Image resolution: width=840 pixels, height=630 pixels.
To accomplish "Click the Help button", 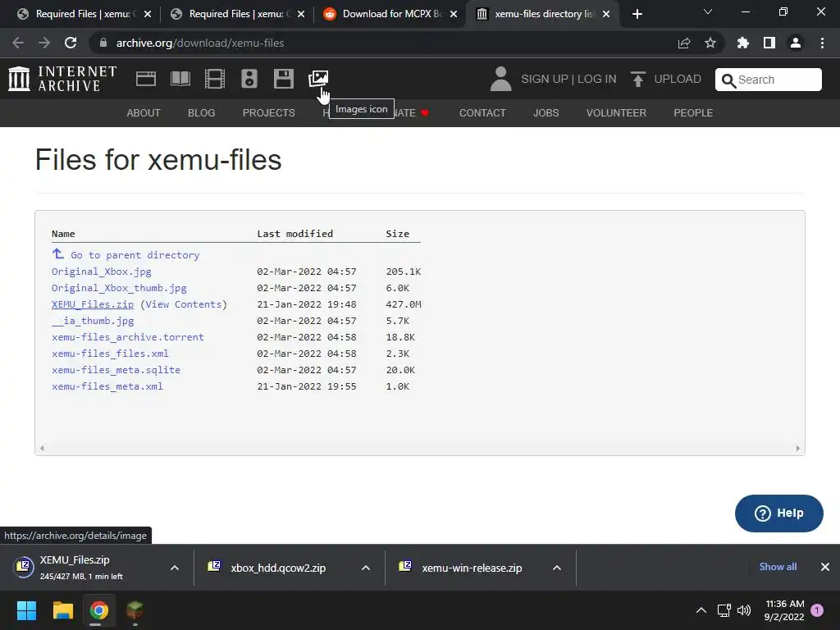I will [779, 514].
